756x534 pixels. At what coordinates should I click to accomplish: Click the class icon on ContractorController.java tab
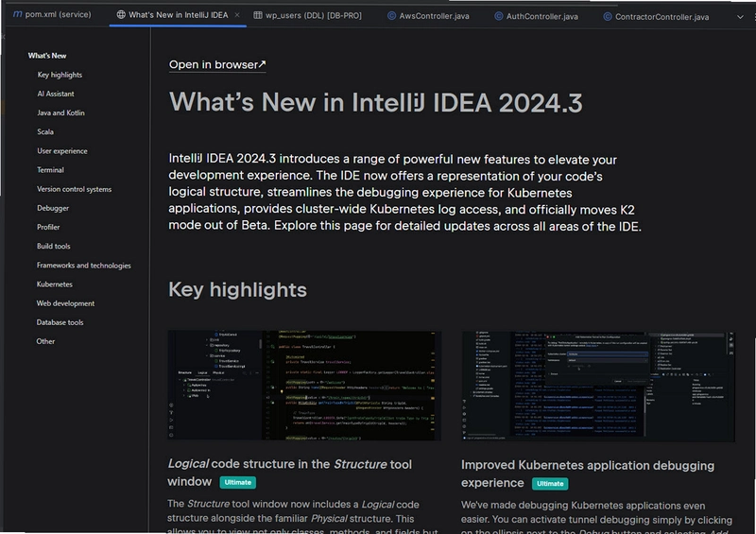(x=608, y=17)
